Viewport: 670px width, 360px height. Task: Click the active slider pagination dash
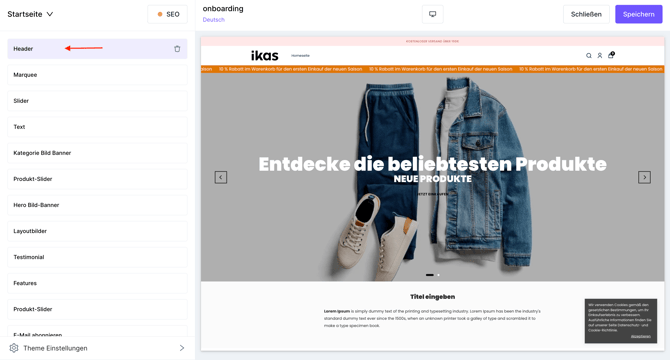[x=429, y=275]
